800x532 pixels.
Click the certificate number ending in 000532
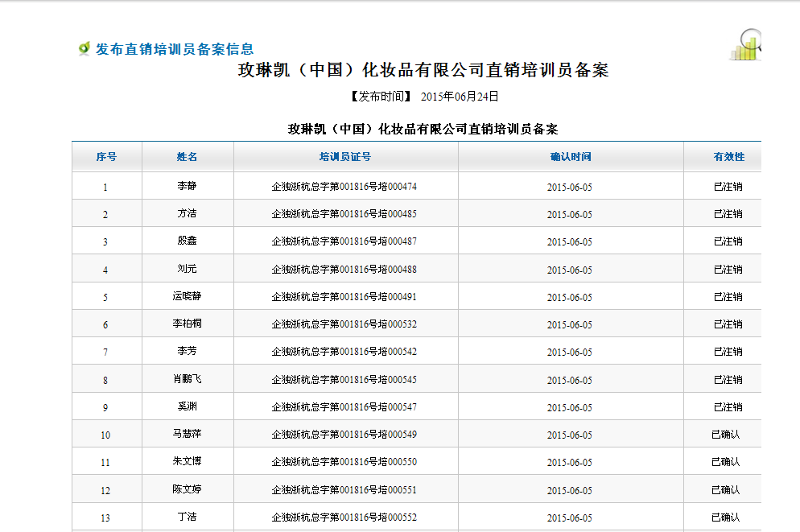coord(344,324)
